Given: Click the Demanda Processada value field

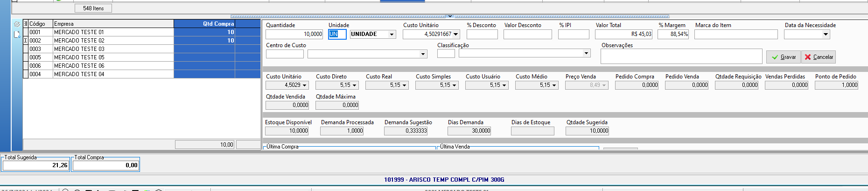Looking at the screenshot, I should [x=342, y=131].
